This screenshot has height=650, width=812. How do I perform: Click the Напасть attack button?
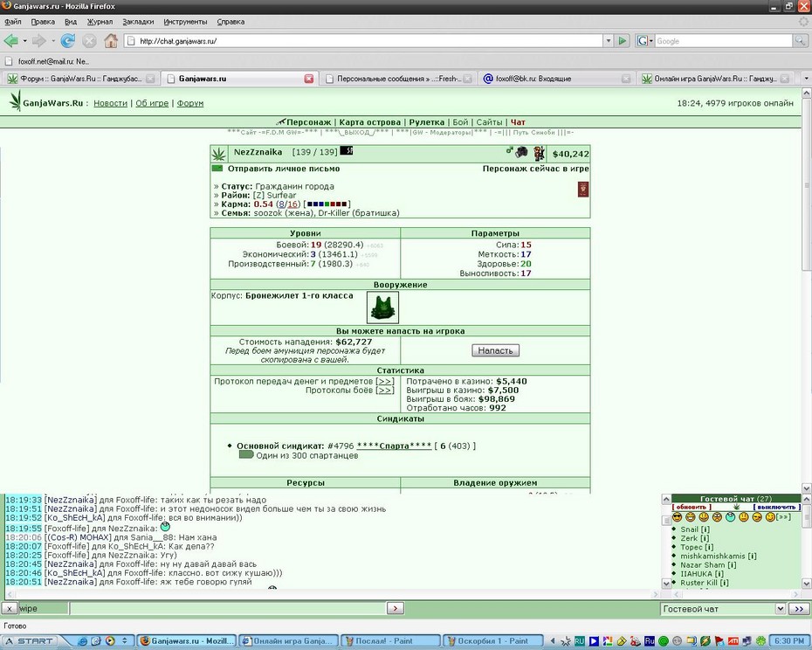pyautogui.click(x=496, y=350)
